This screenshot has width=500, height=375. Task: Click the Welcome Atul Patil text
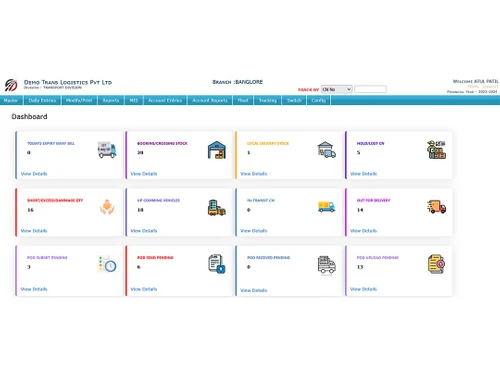pos(475,81)
